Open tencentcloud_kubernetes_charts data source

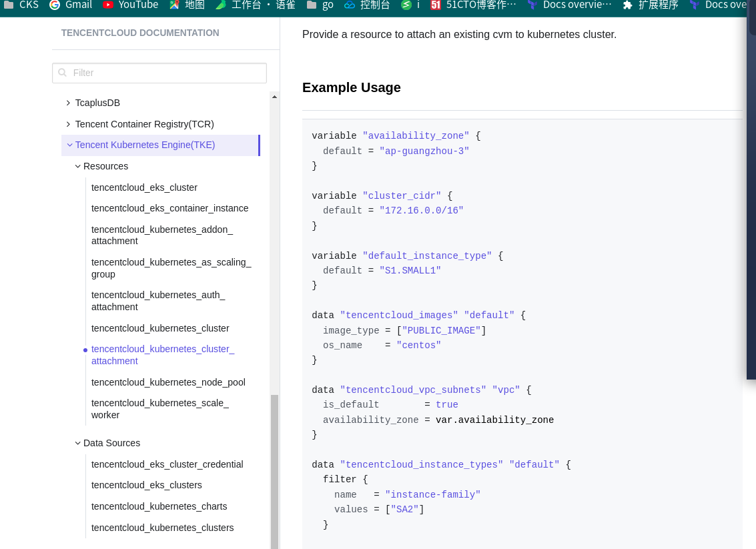point(159,506)
